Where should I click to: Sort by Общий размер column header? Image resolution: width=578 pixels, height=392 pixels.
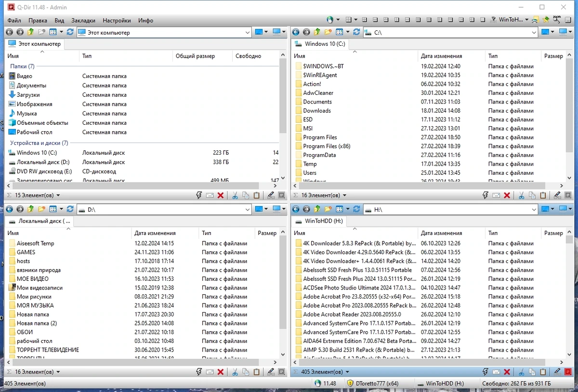tap(202, 56)
